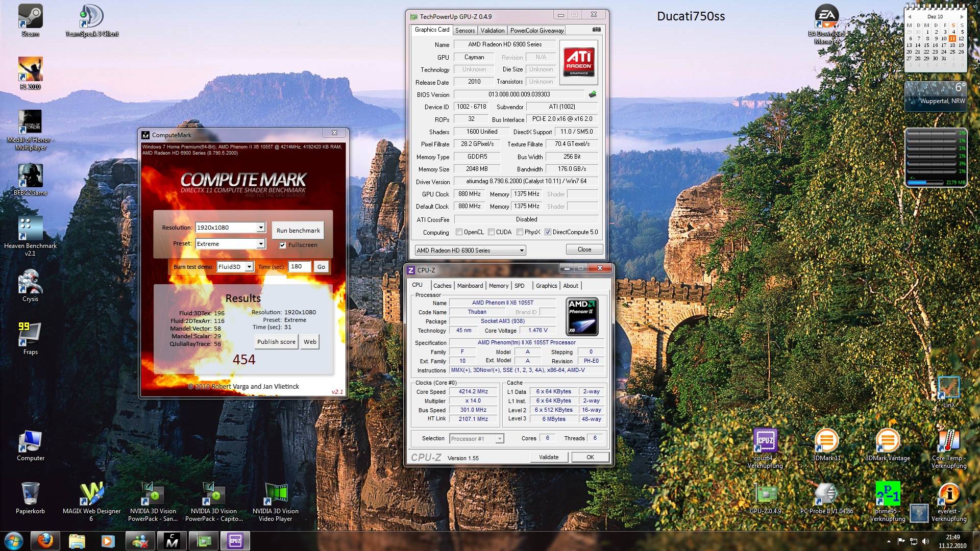Toggle the PhysX checkbox
Screen dimensions: 980x551
[520, 232]
